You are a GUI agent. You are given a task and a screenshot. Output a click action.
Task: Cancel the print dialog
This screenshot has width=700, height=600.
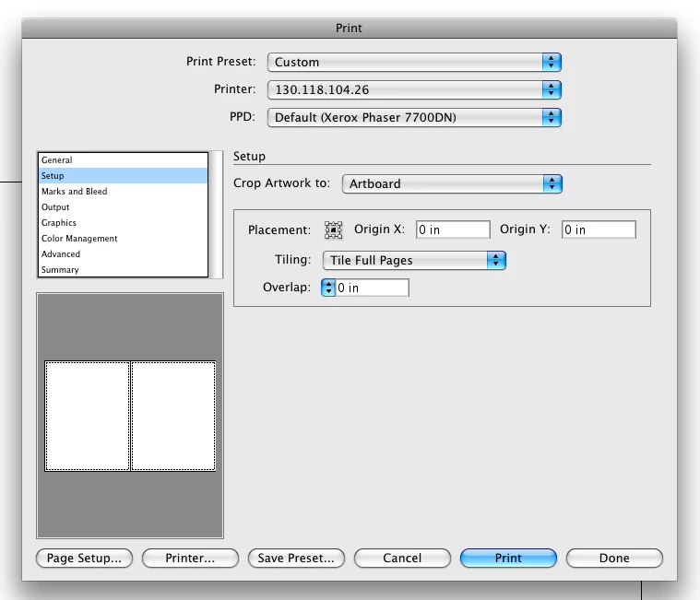point(402,559)
